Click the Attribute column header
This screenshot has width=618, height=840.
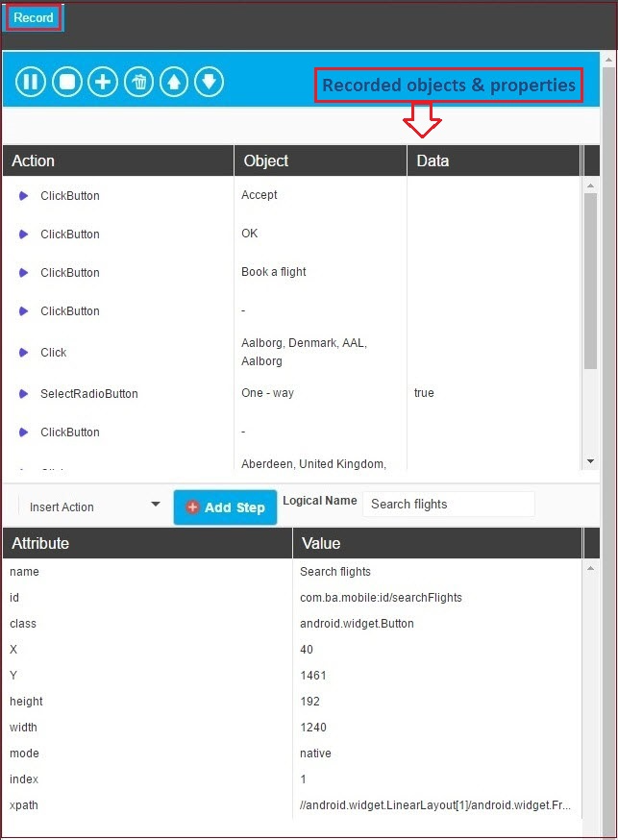pyautogui.click(x=147, y=543)
